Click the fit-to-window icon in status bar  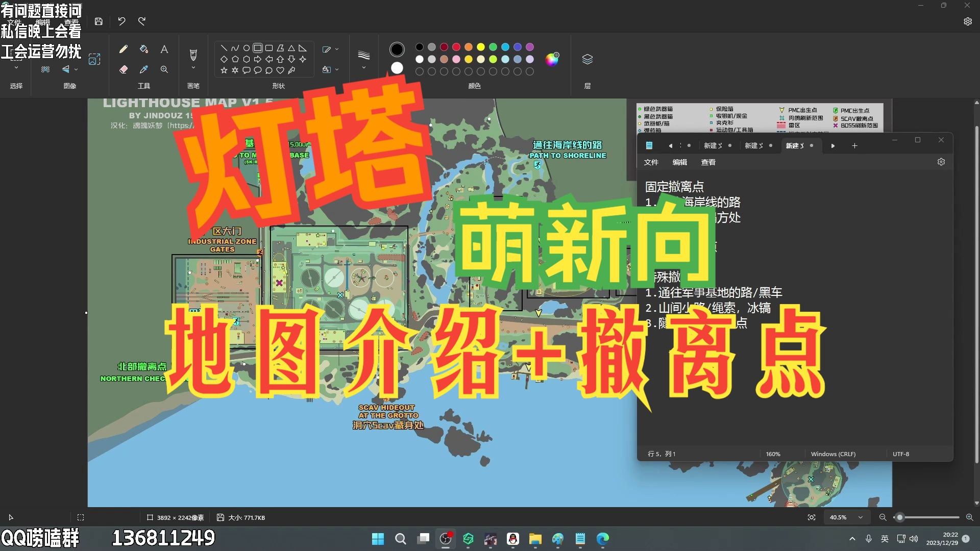pyautogui.click(x=812, y=517)
